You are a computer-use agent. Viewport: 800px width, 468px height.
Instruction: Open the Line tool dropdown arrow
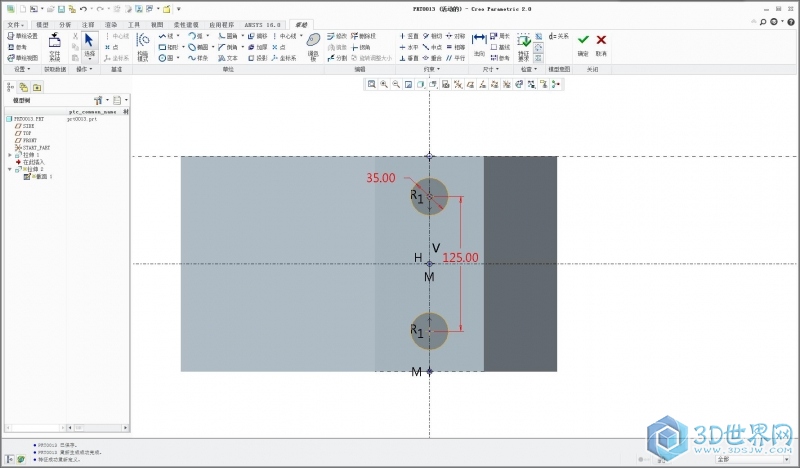coord(178,36)
